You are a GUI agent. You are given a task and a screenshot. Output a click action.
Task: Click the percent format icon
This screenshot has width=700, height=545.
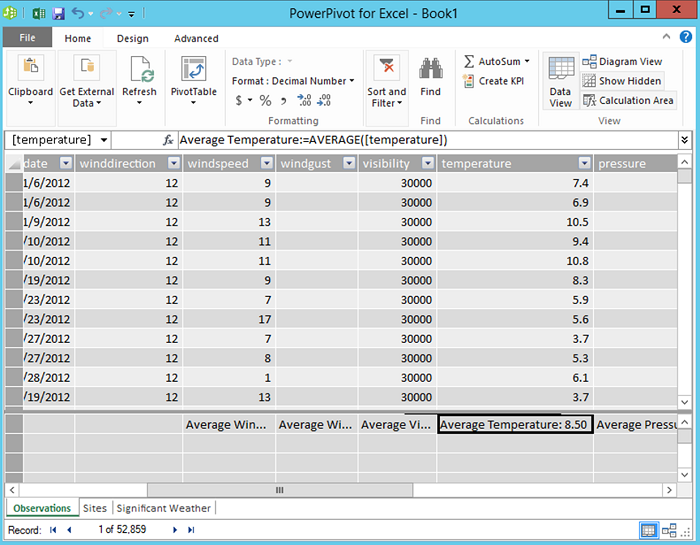pos(266,100)
